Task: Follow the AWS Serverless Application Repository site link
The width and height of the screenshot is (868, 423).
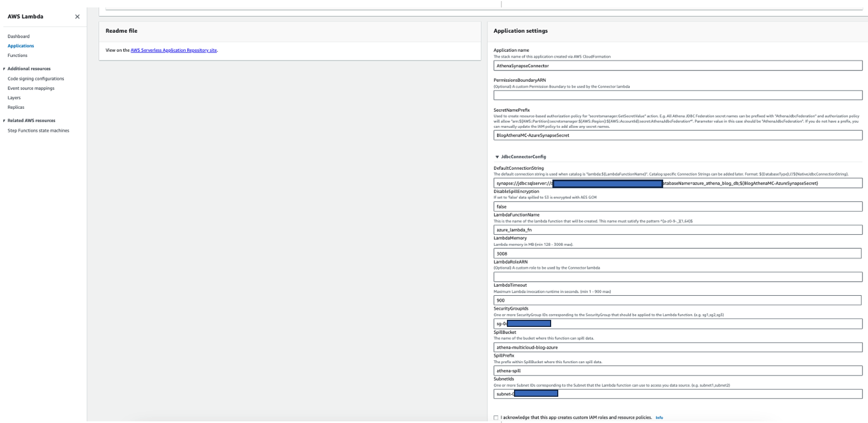Action: (x=174, y=50)
